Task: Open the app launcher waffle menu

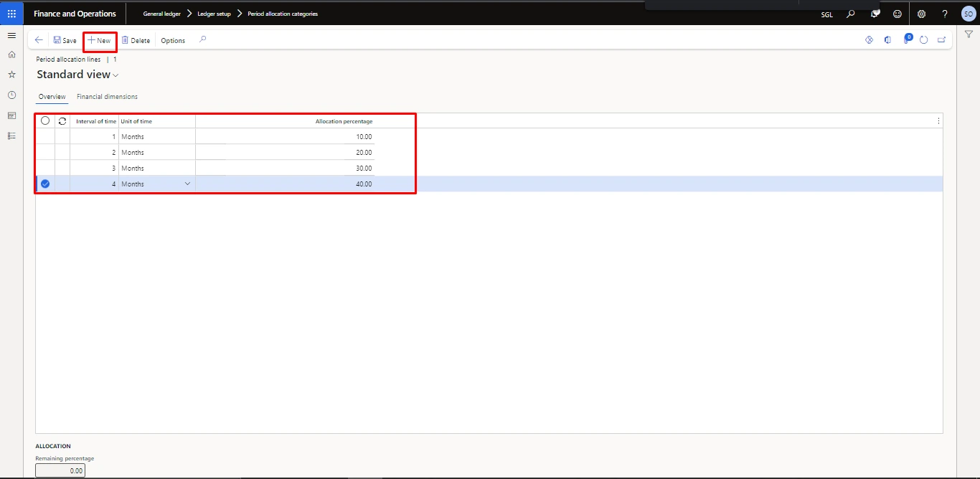Action: [x=11, y=14]
